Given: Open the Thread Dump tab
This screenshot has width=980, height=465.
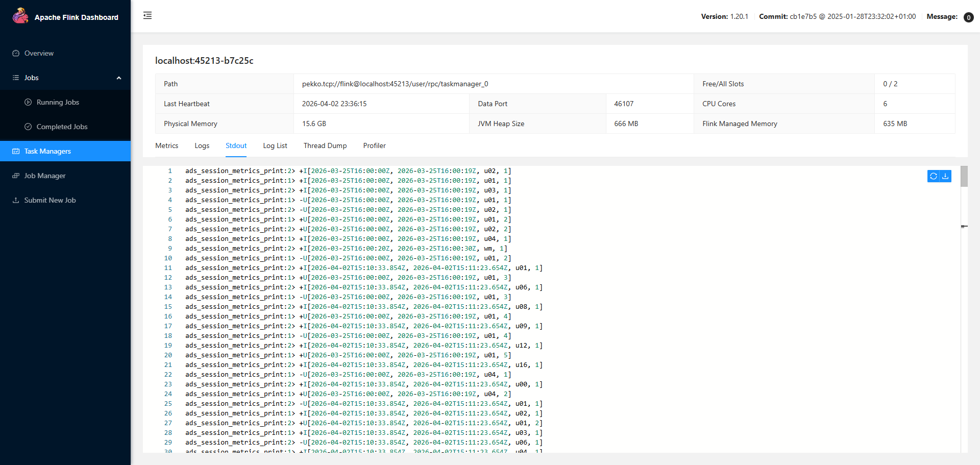Looking at the screenshot, I should pos(325,145).
